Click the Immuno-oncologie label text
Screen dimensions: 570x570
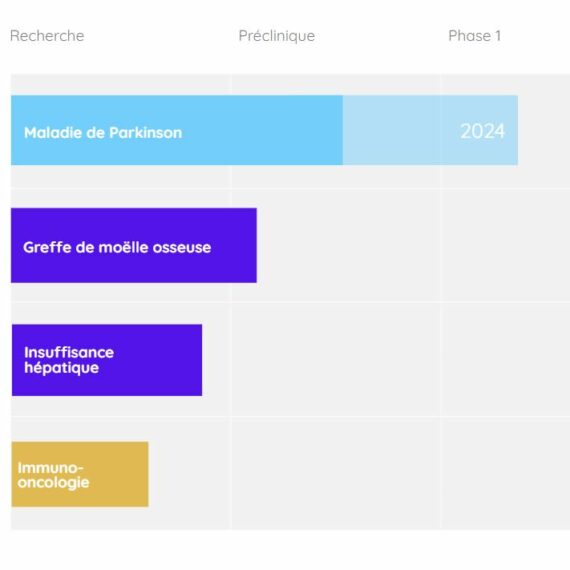[53, 475]
